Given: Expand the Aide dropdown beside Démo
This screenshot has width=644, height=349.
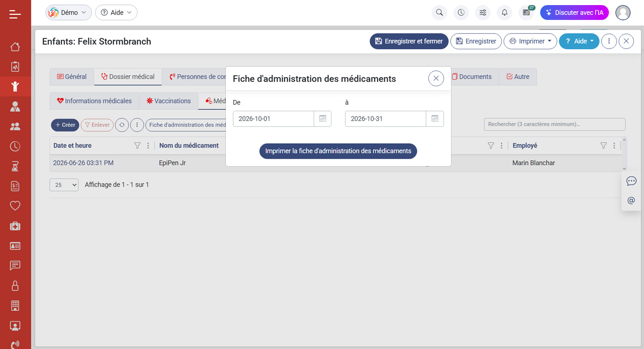Looking at the screenshot, I should point(116,13).
